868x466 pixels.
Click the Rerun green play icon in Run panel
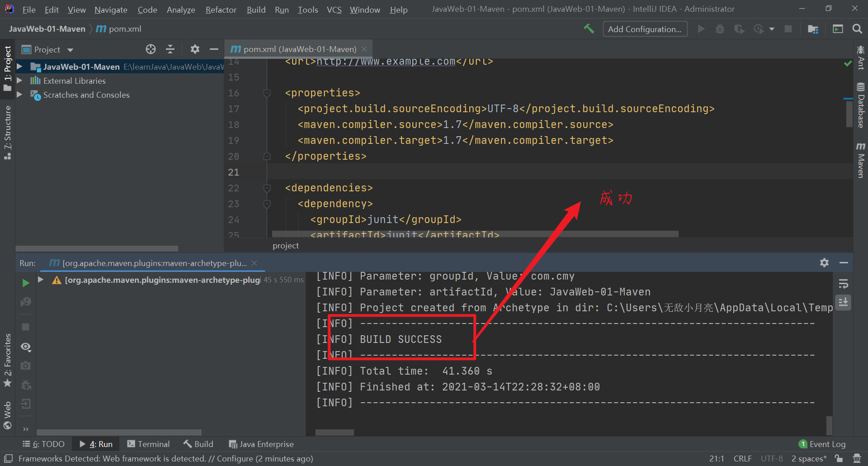click(x=26, y=283)
